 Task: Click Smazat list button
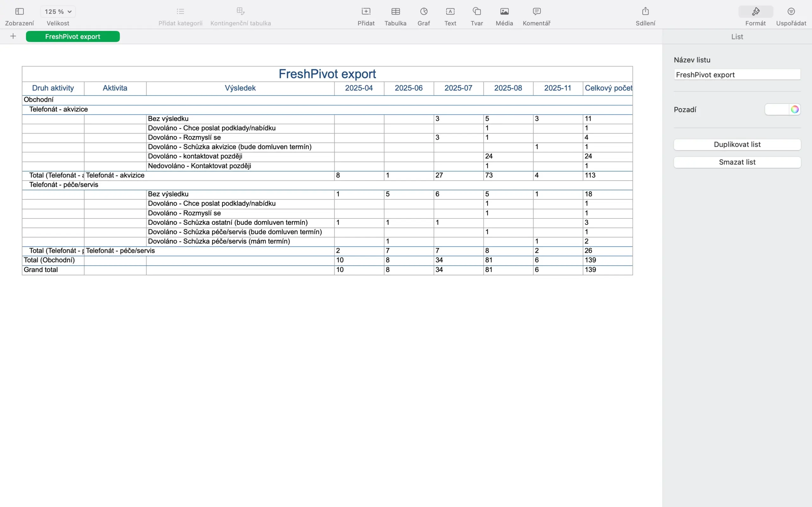737,162
